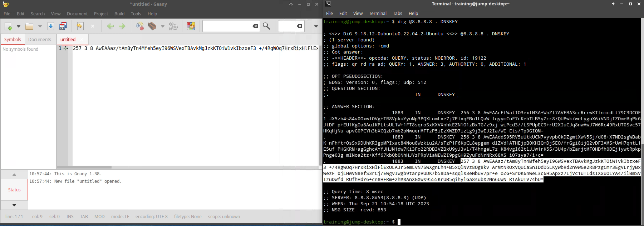Open the toolbar overflow arrow at far right
The height and width of the screenshot is (226, 644).
316,26
